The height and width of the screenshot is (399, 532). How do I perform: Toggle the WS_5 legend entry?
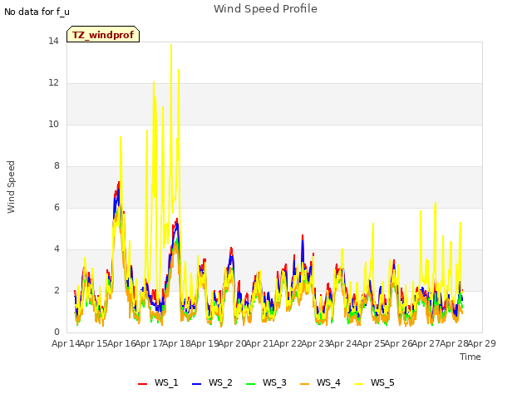coord(374,382)
